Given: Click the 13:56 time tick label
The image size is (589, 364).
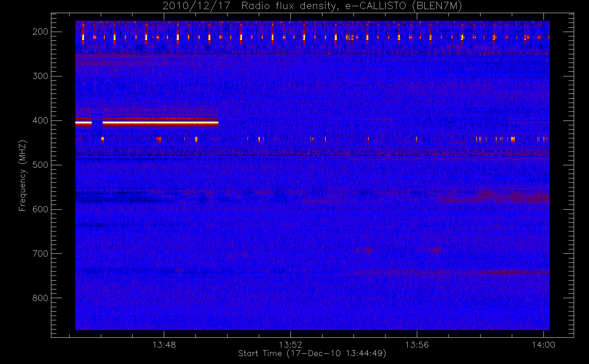Looking at the screenshot, I should [417, 345].
